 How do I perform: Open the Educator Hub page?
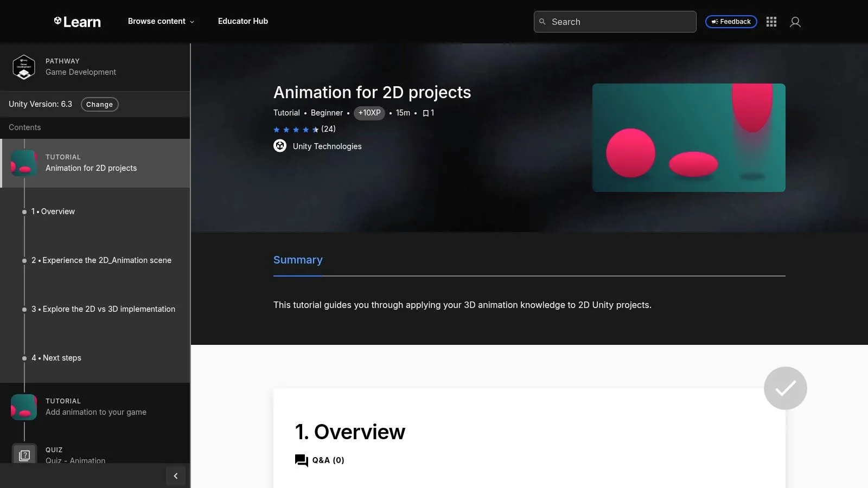point(243,21)
